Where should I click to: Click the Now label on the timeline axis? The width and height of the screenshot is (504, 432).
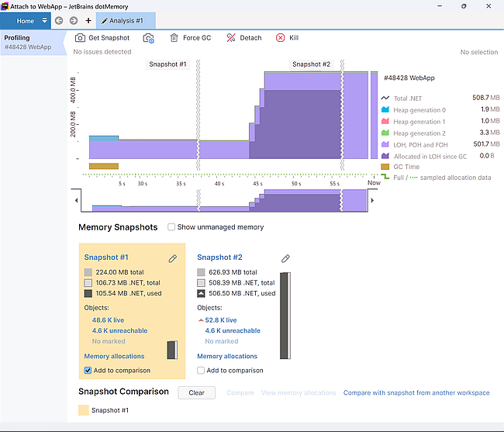(x=374, y=182)
